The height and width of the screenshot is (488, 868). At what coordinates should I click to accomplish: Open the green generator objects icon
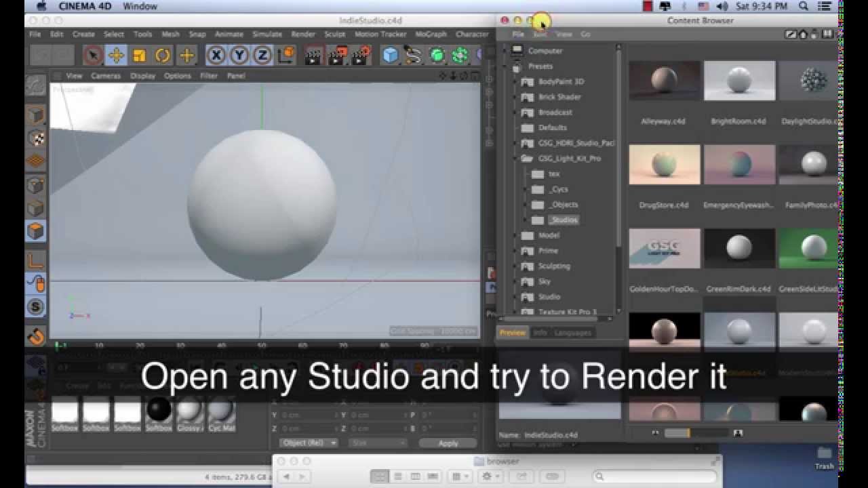[437, 55]
